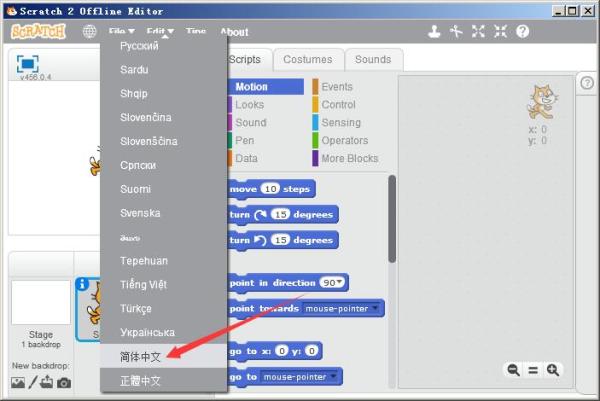This screenshot has width=600, height=401.
Task: Choose Українська language
Action: [164, 333]
